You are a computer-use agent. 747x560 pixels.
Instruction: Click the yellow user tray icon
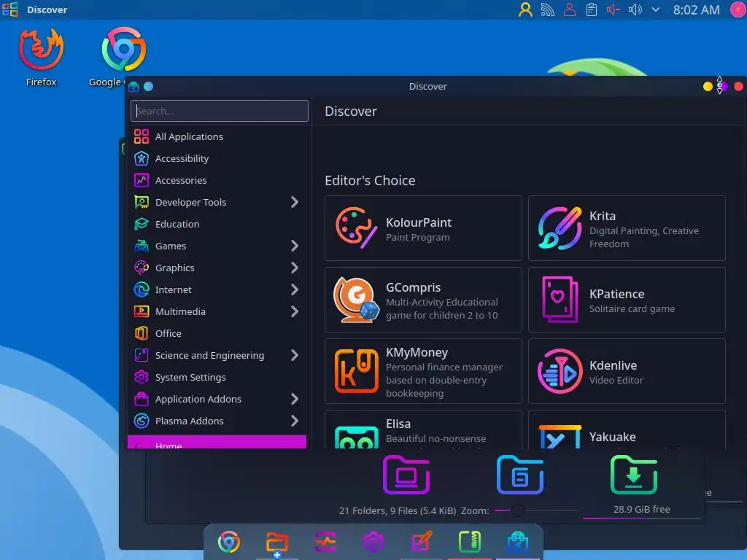[525, 9]
